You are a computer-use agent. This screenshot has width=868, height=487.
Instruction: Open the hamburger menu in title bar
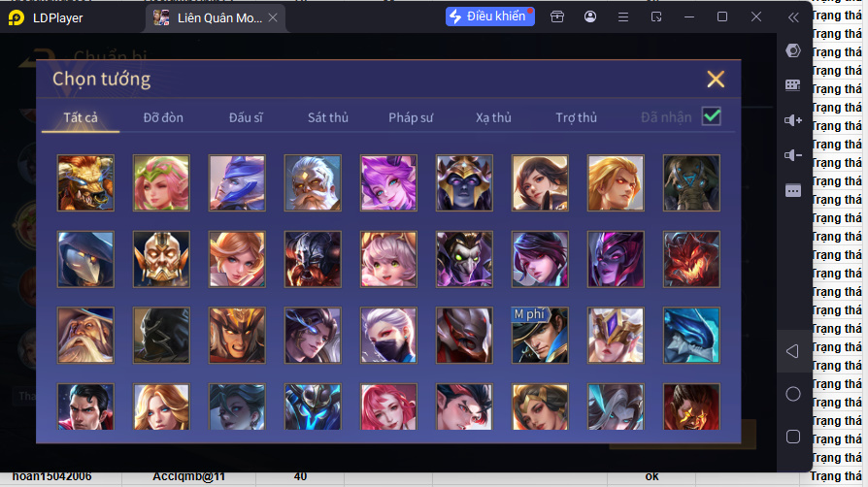(x=623, y=16)
